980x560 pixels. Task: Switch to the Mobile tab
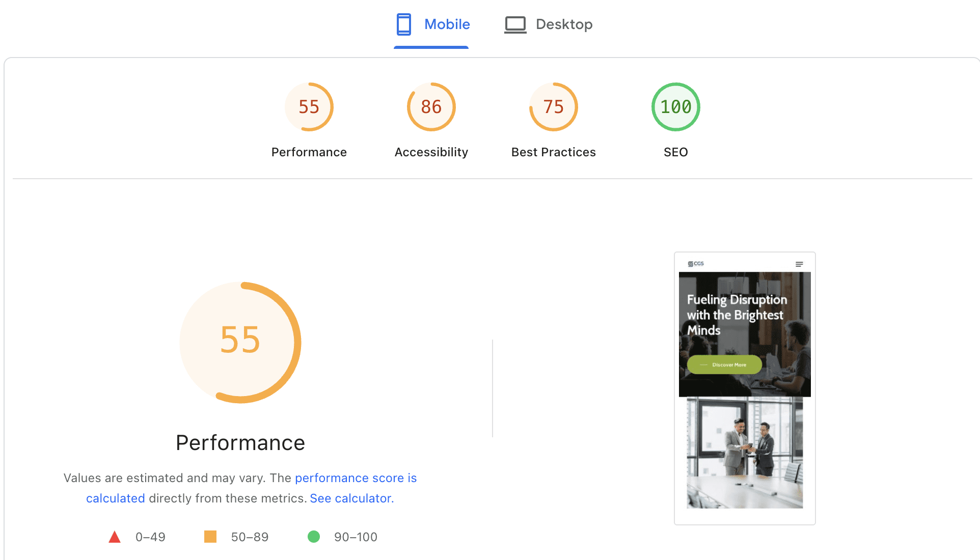[446, 24]
